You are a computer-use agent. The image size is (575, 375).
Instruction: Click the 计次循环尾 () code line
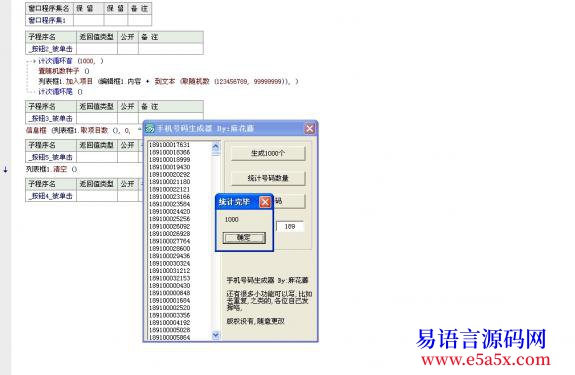pos(61,92)
